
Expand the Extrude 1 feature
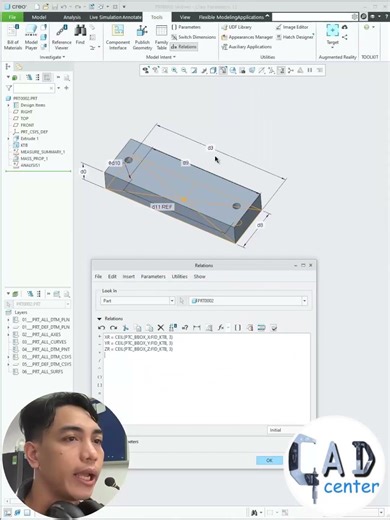pyautogui.click(x=8, y=138)
